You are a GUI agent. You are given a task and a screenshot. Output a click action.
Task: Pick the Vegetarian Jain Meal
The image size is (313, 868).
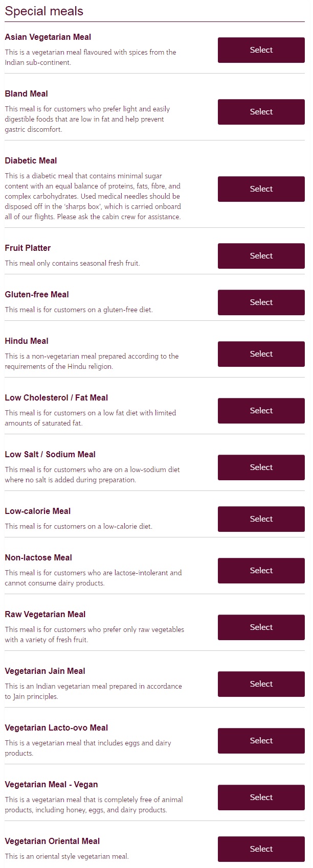coord(261,684)
